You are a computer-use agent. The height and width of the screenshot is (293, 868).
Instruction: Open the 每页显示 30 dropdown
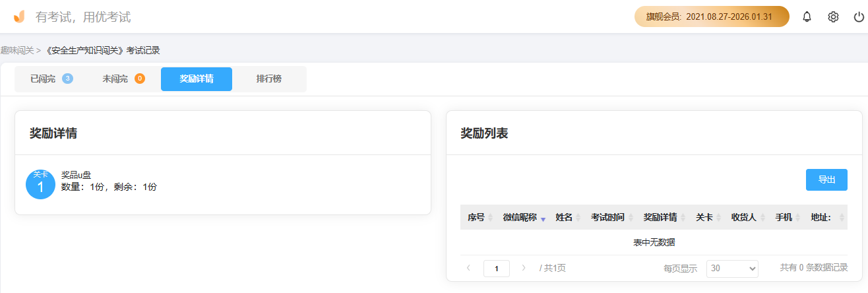[732, 269]
